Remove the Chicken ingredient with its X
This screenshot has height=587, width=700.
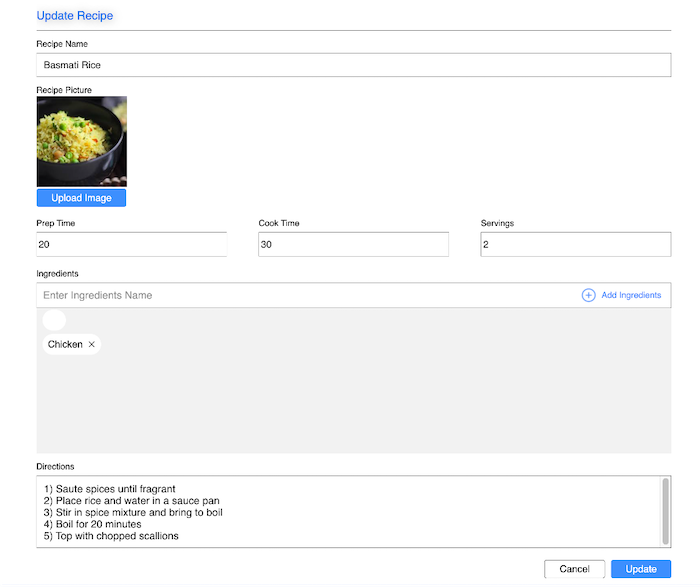point(92,344)
